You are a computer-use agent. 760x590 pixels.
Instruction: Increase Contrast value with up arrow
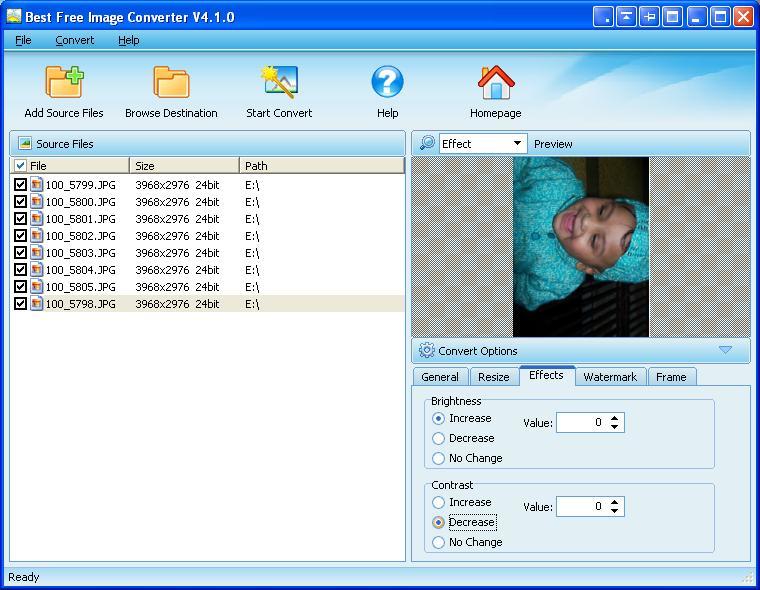click(x=615, y=502)
